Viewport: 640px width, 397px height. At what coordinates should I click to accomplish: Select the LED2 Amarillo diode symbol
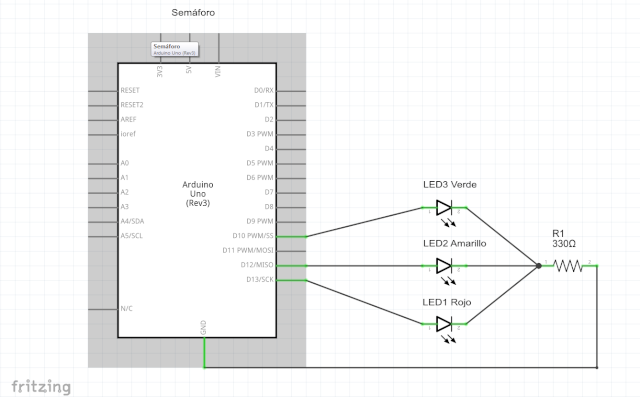click(x=444, y=266)
